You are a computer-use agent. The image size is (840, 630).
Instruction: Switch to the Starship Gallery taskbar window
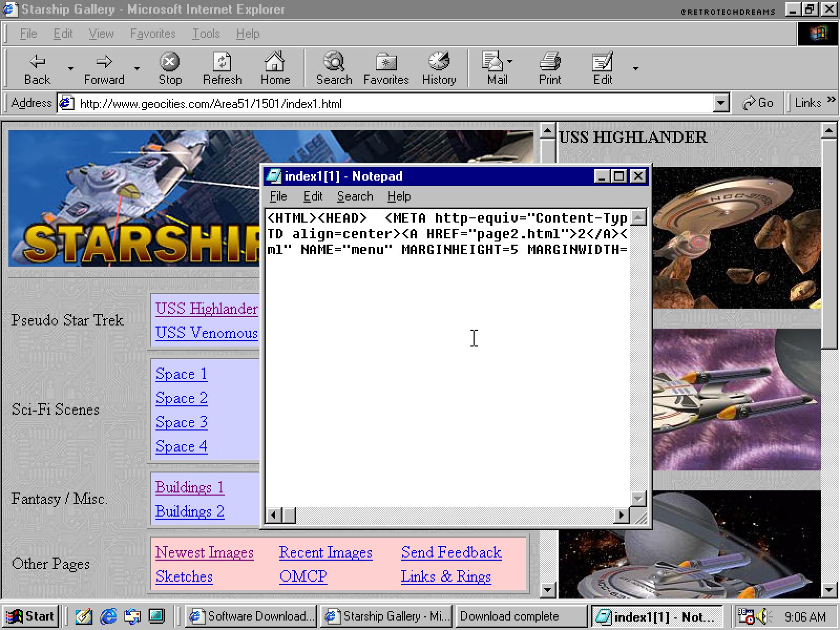pos(387,616)
